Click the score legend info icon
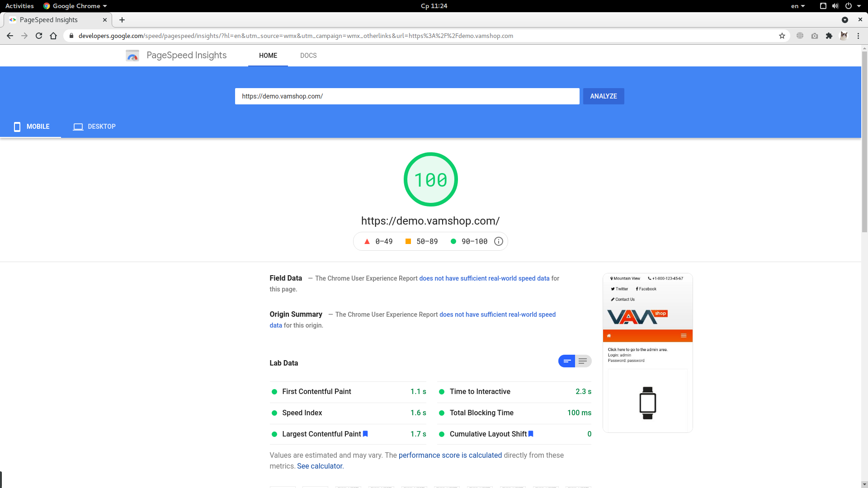The image size is (868, 488). pos(499,241)
